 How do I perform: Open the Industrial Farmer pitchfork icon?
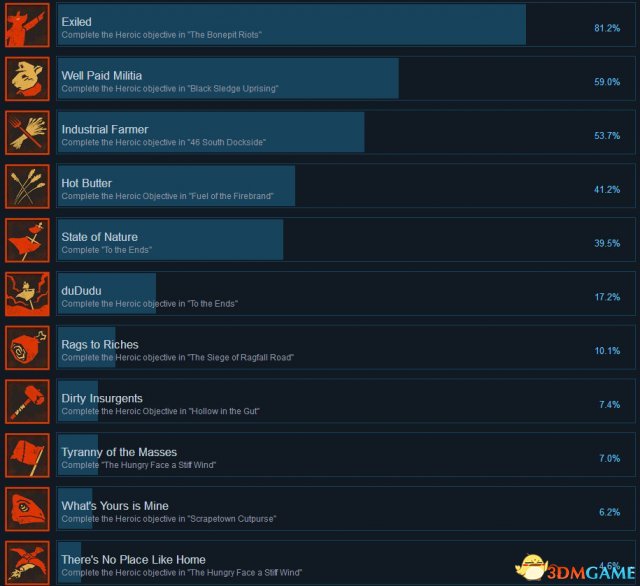click(x=27, y=133)
